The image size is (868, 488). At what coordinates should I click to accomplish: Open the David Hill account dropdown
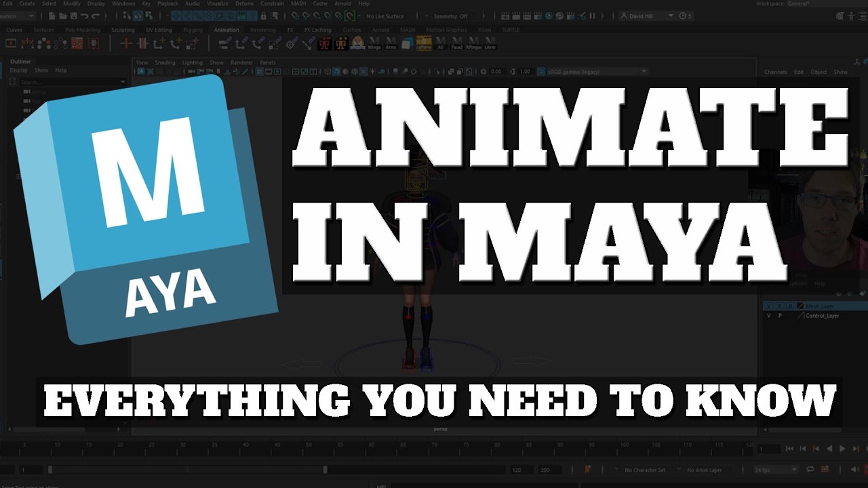click(647, 16)
